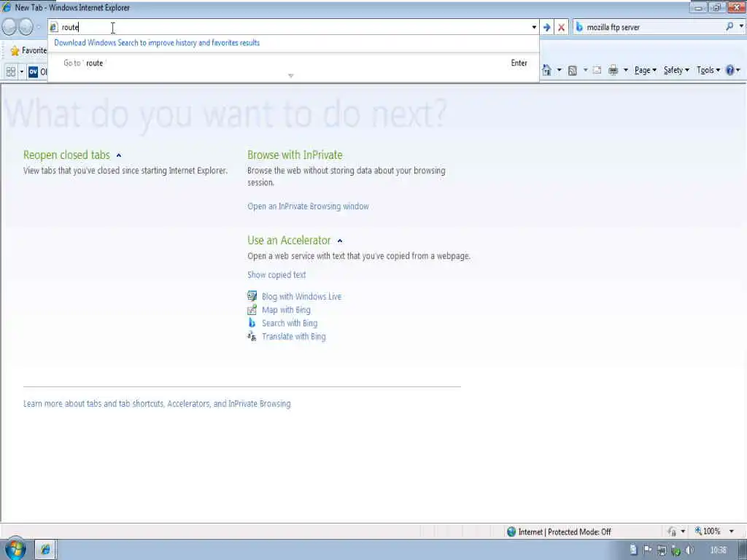Open the zoom level dropdown arrow

[731, 532]
